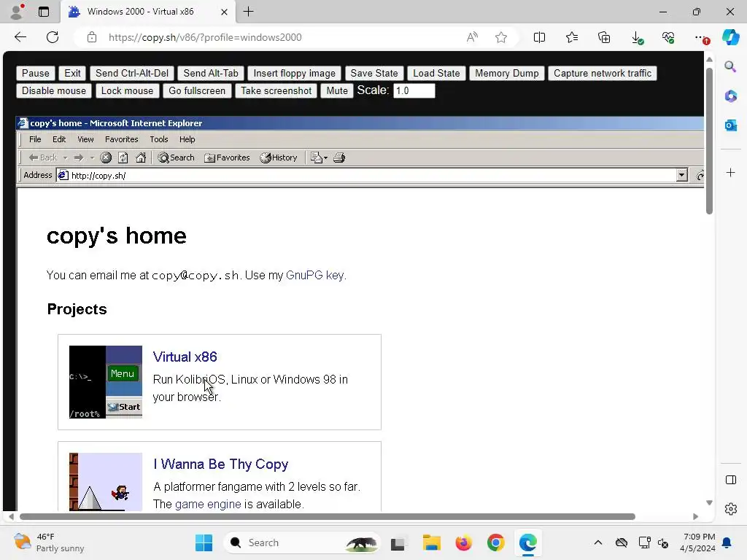This screenshot has height=560, width=747.
Task: Click the horizontal page scrollbar
Action: (328, 517)
